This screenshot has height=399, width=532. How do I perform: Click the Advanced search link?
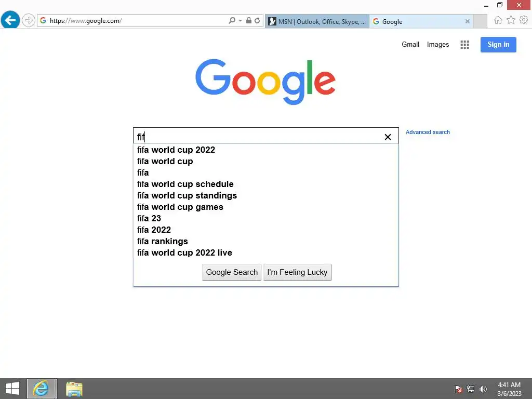(x=428, y=132)
